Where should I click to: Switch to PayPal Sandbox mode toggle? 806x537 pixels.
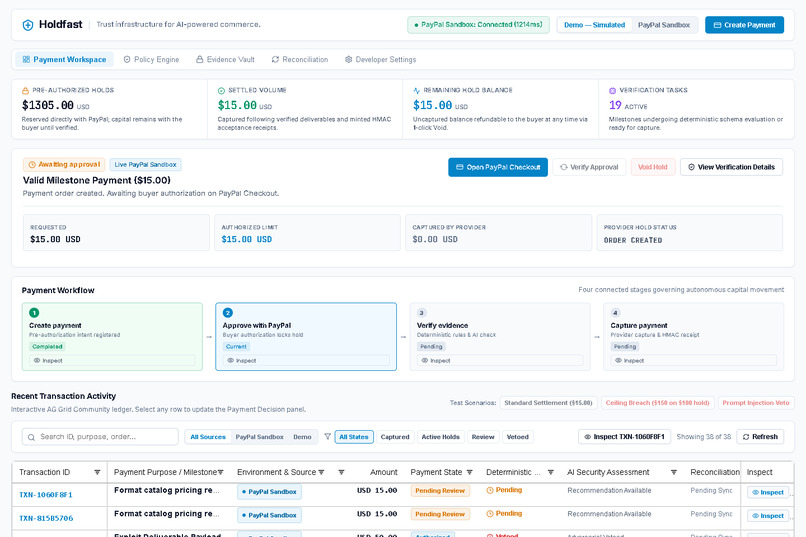click(664, 25)
